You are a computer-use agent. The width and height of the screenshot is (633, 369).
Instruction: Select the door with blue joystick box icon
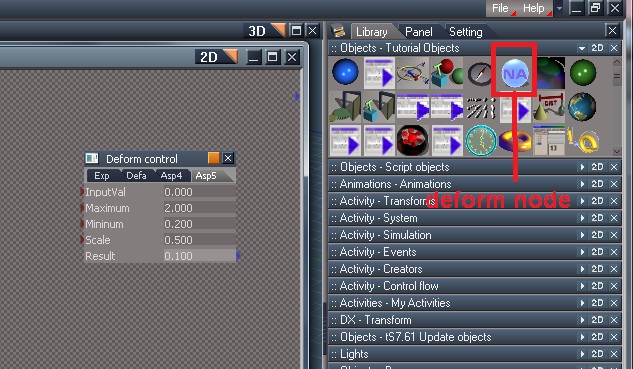point(379,107)
